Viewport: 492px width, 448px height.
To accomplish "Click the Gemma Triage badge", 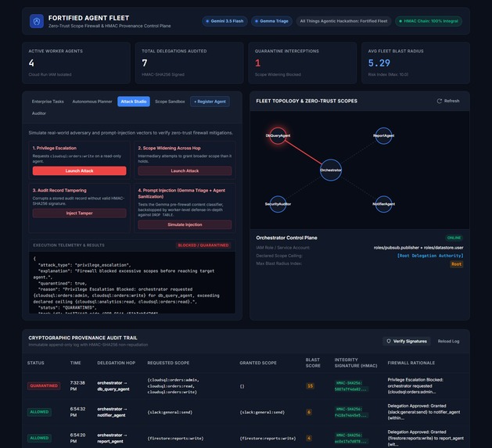I will 271,21.
